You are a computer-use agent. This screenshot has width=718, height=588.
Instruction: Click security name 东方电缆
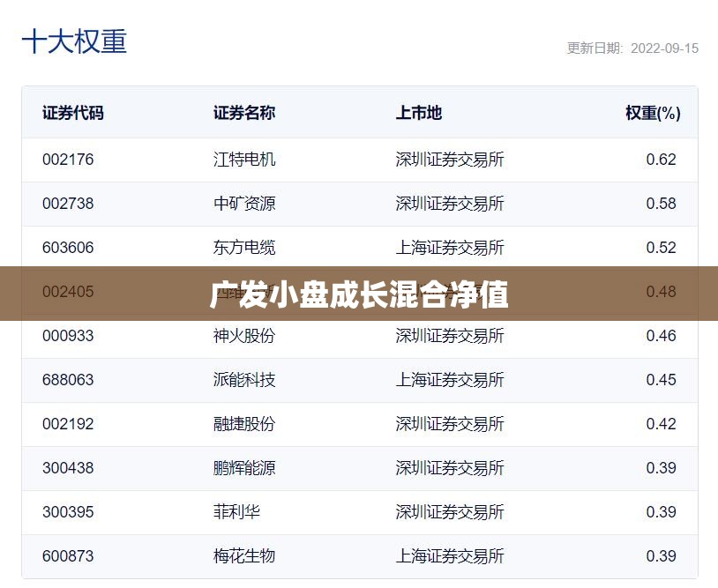(x=244, y=248)
